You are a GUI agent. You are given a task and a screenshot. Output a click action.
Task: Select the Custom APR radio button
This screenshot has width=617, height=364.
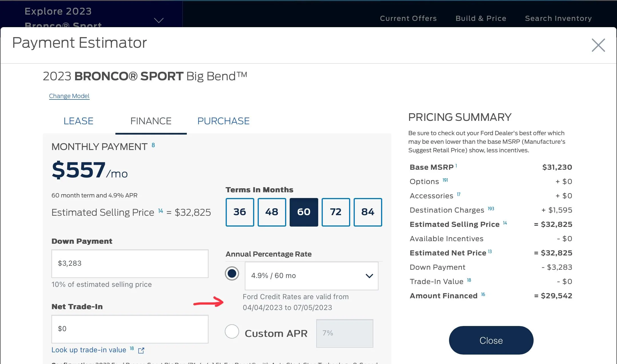(x=232, y=331)
